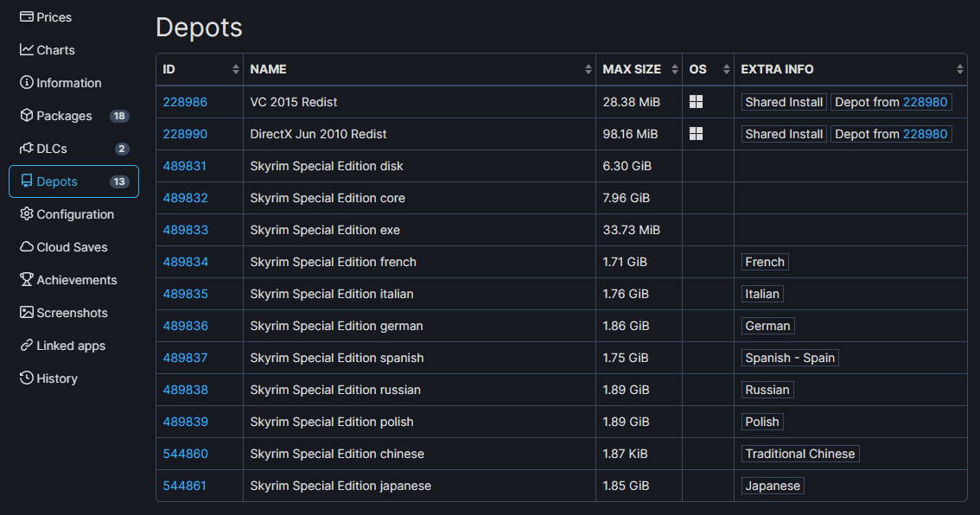The image size is (980, 515).
Task: Open the Charts line-graph icon
Action: coord(26,49)
